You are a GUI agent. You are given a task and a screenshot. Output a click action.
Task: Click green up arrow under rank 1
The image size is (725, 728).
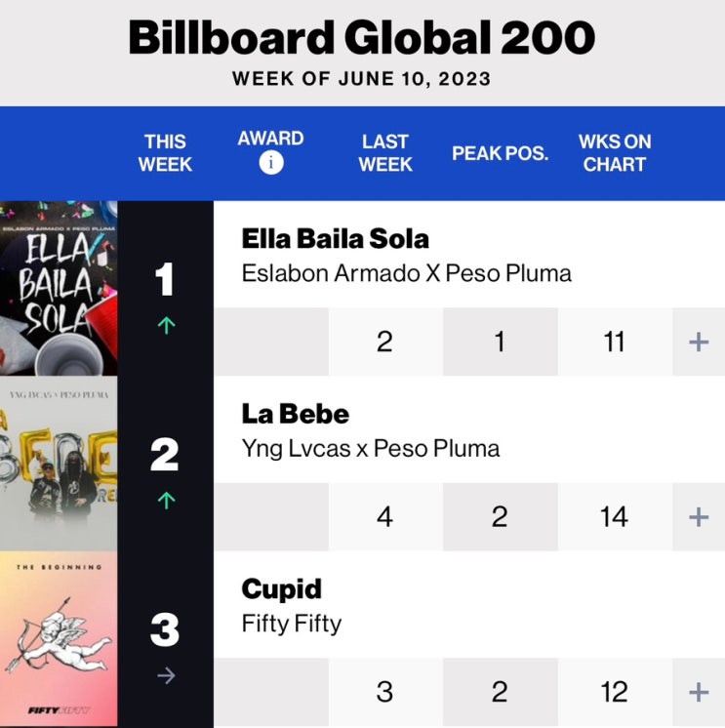click(166, 326)
